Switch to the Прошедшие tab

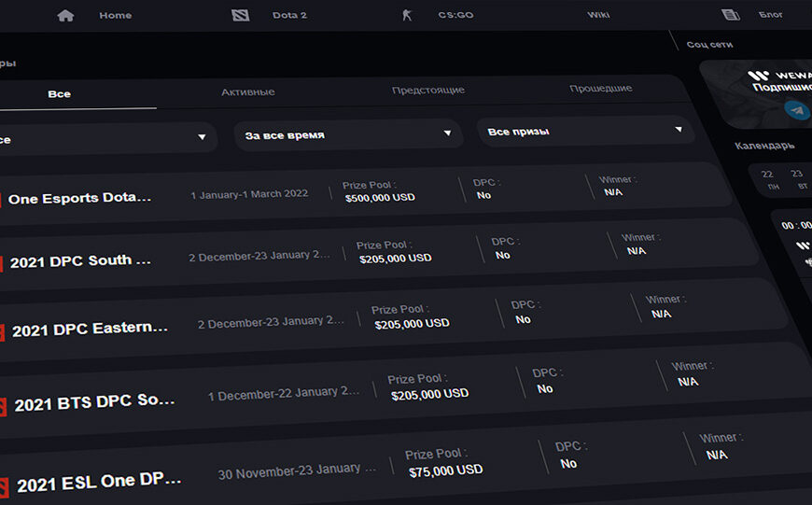[x=601, y=88]
